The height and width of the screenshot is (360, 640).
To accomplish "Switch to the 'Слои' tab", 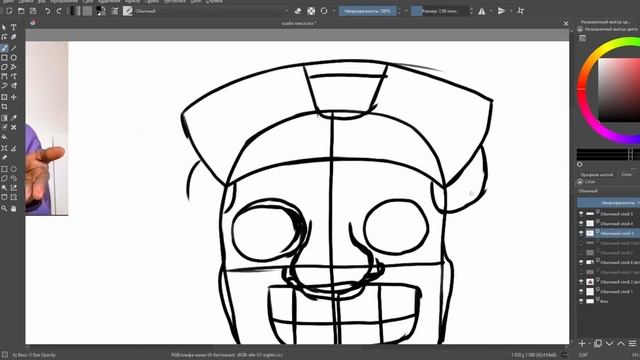I will [x=627, y=174].
